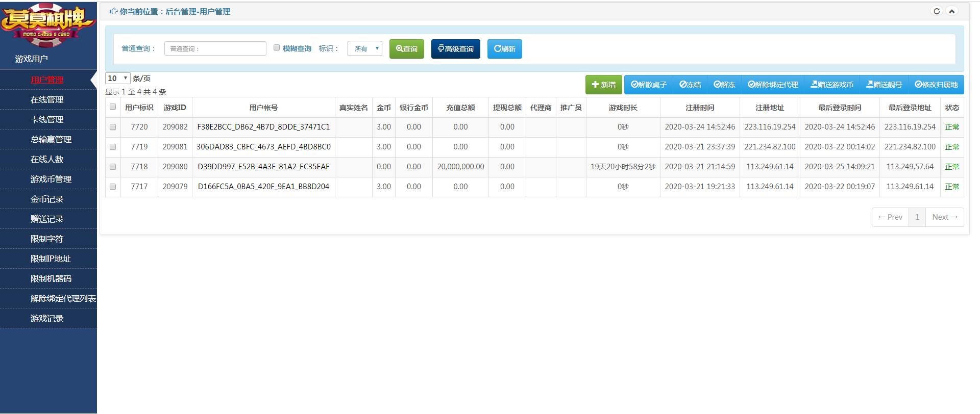The image size is (980, 414).
Task: Check the row for user 7718
Action: (x=113, y=167)
